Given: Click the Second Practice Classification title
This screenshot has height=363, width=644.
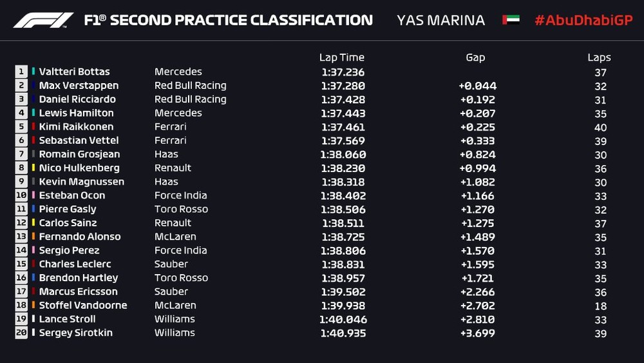Looking at the screenshot, I should pos(229,20).
